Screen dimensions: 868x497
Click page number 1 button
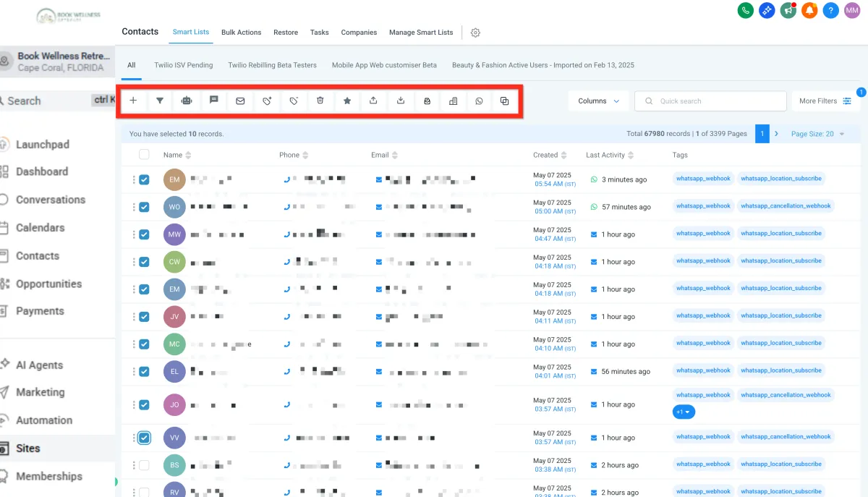[x=762, y=134]
